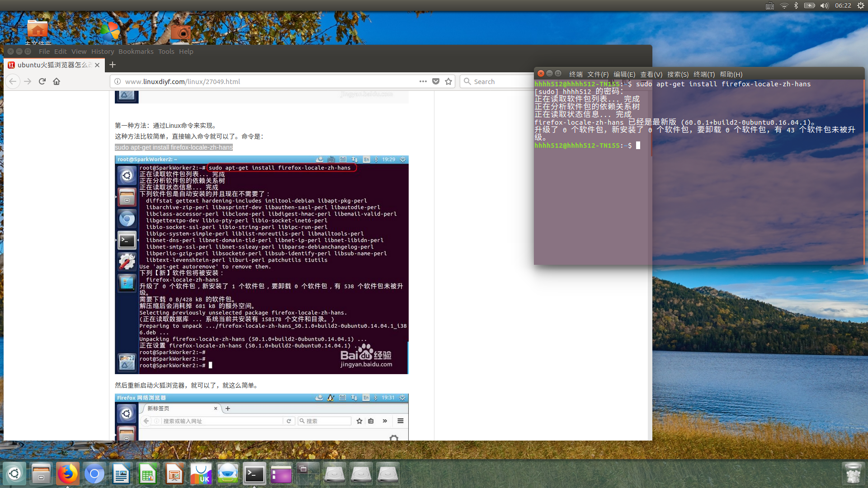Screen dimensions: 868x488
Task: Launch Firefox from the dock
Action: (x=68, y=474)
